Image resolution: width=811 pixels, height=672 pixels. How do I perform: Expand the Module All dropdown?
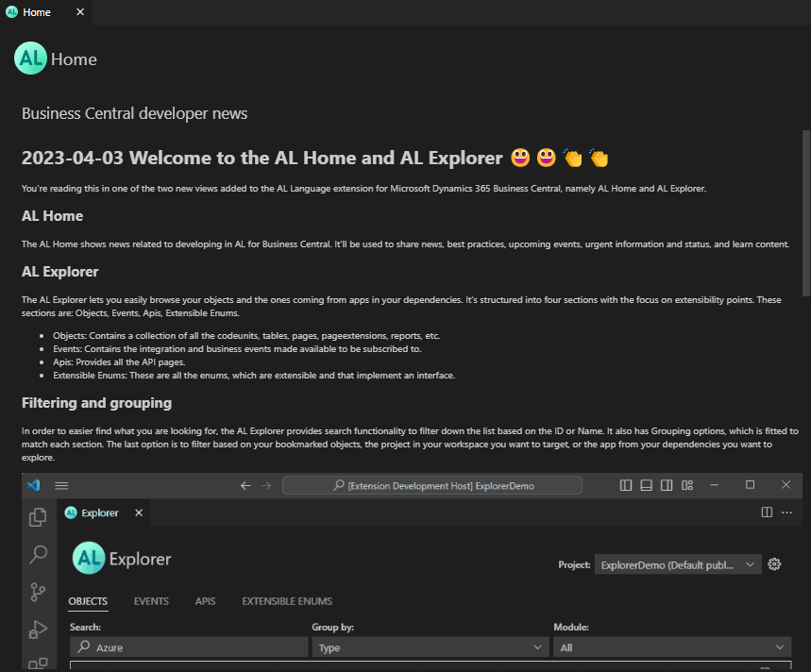point(671,647)
